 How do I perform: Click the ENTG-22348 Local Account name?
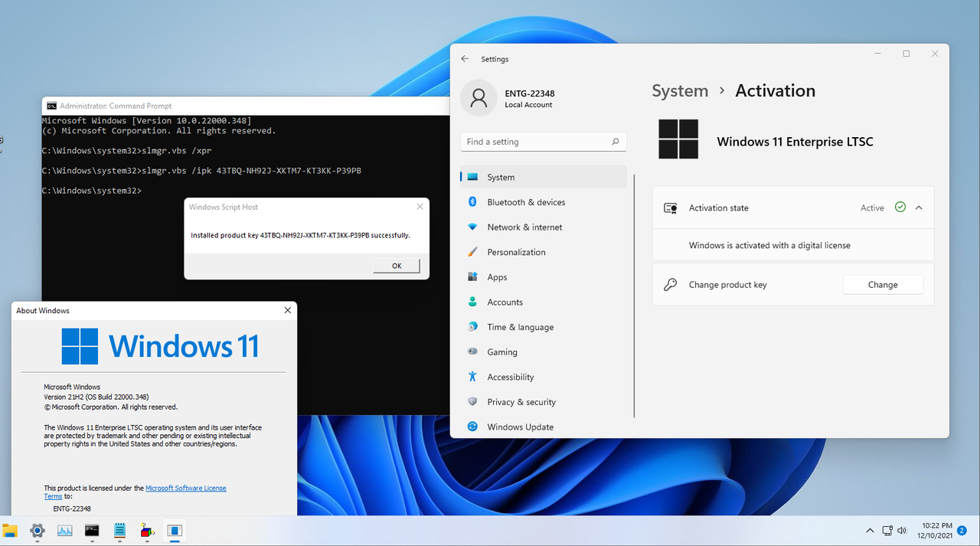[530, 99]
